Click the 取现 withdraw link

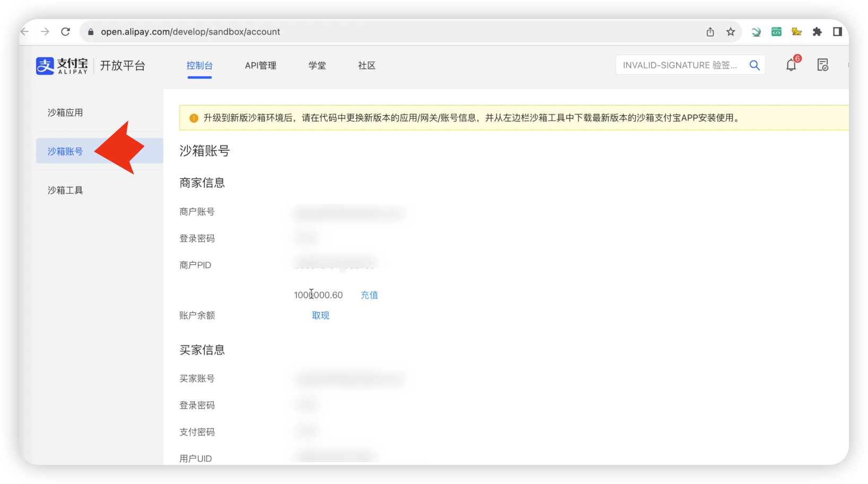(320, 315)
